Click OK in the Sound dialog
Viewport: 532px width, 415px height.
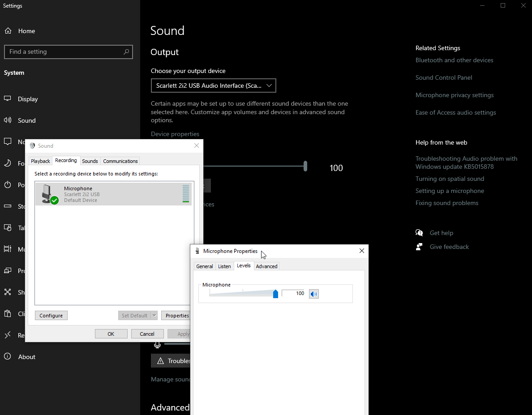(x=111, y=334)
